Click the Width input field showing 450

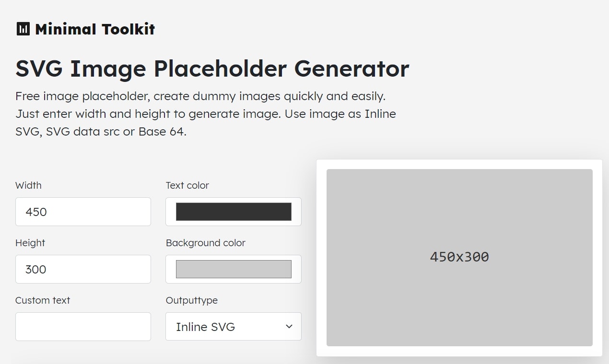tap(83, 212)
